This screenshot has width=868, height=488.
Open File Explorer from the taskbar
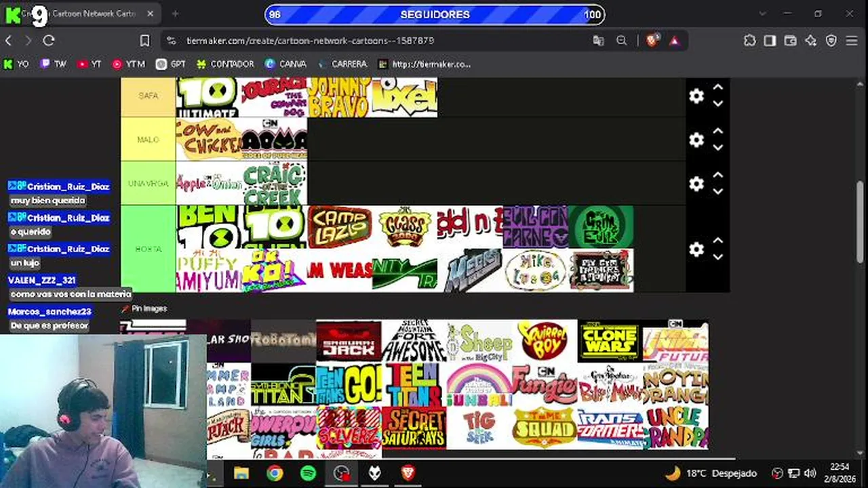tap(241, 473)
